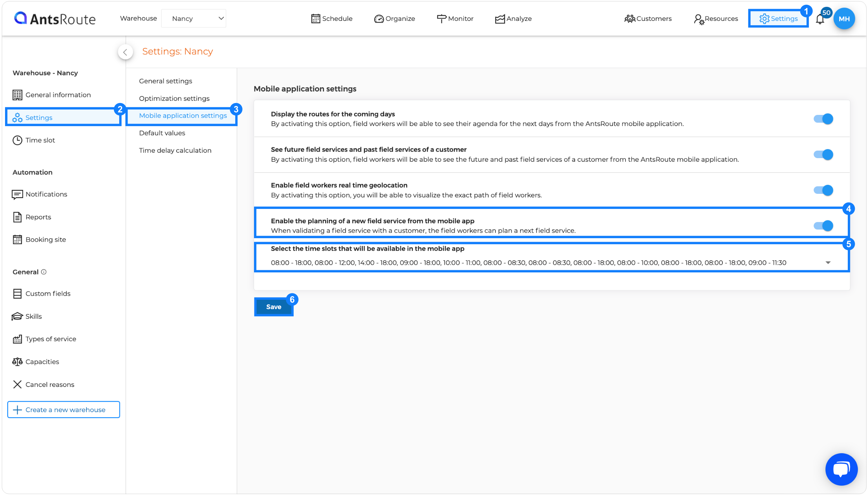Click the Notifications message icon
Image resolution: width=868 pixels, height=495 pixels.
17,195
